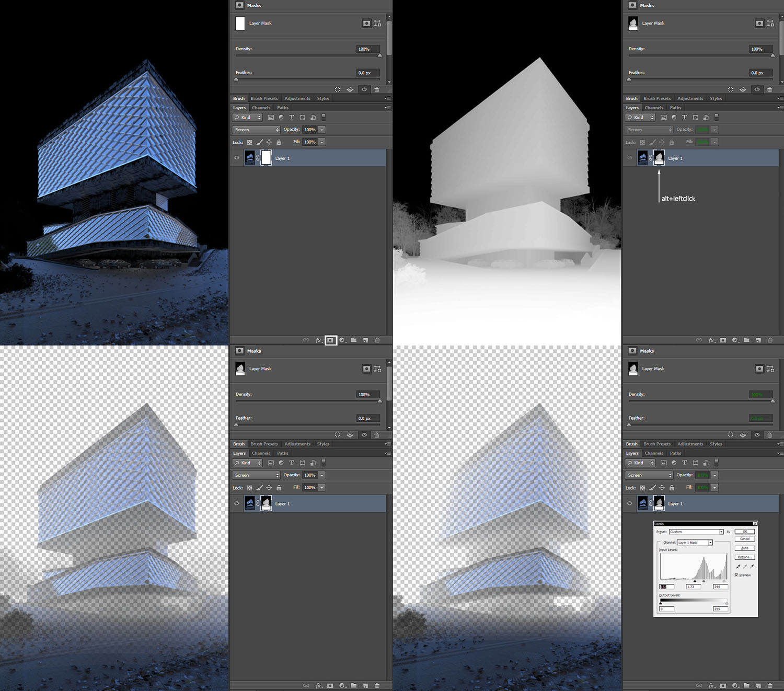Image resolution: width=784 pixels, height=691 pixels.
Task: Open preset options icon beside Custom preset
Action: tap(728, 532)
